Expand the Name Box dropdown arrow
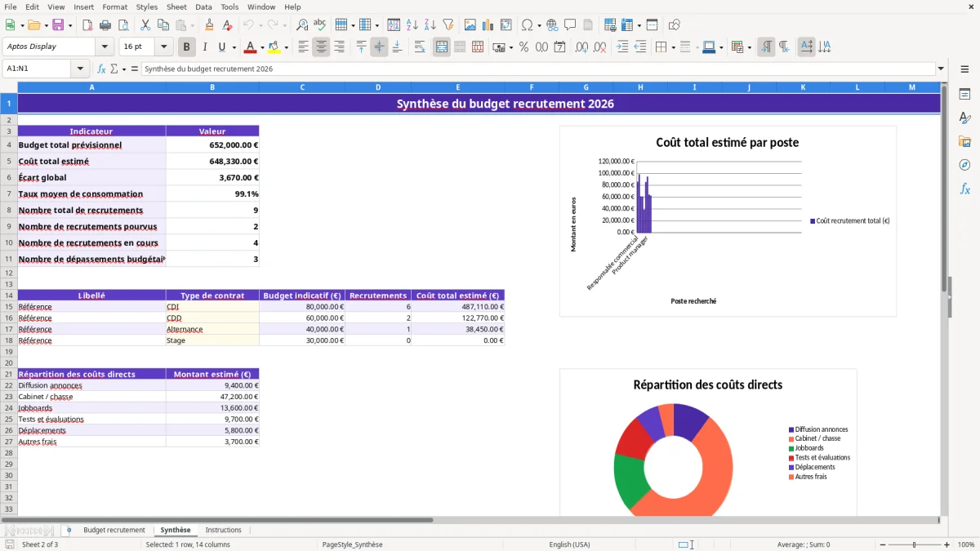 pos(80,69)
